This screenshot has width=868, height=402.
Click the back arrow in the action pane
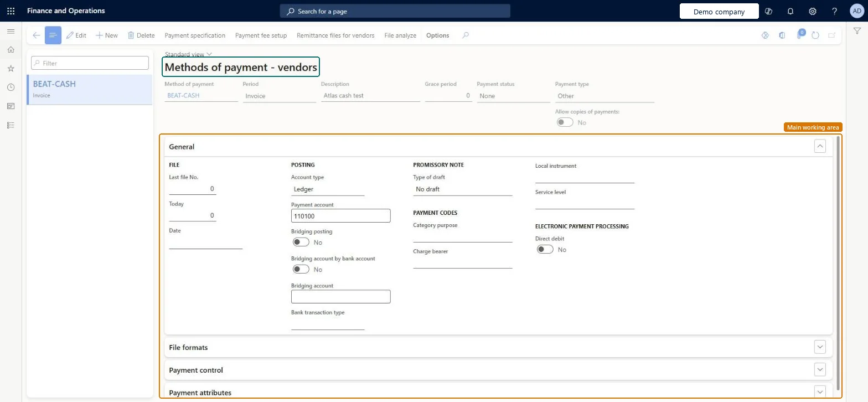[x=37, y=35]
